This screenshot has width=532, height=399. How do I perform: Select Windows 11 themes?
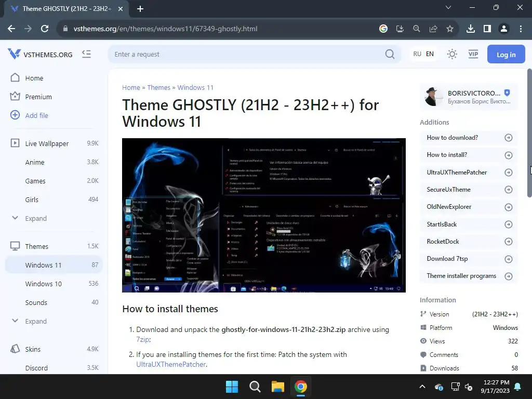point(54,265)
